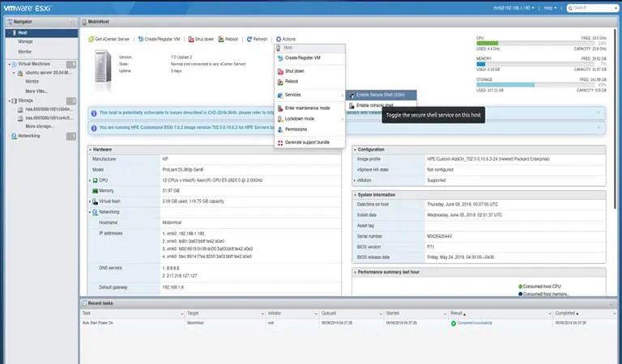Click Enable console shell
Image resolution: width=622 pixels, height=364 pixels.
[375, 105]
